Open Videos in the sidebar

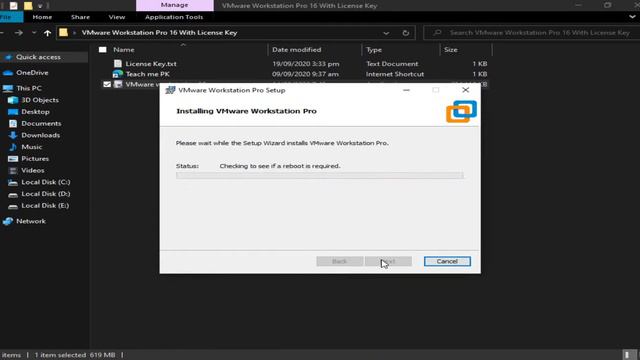(x=33, y=171)
